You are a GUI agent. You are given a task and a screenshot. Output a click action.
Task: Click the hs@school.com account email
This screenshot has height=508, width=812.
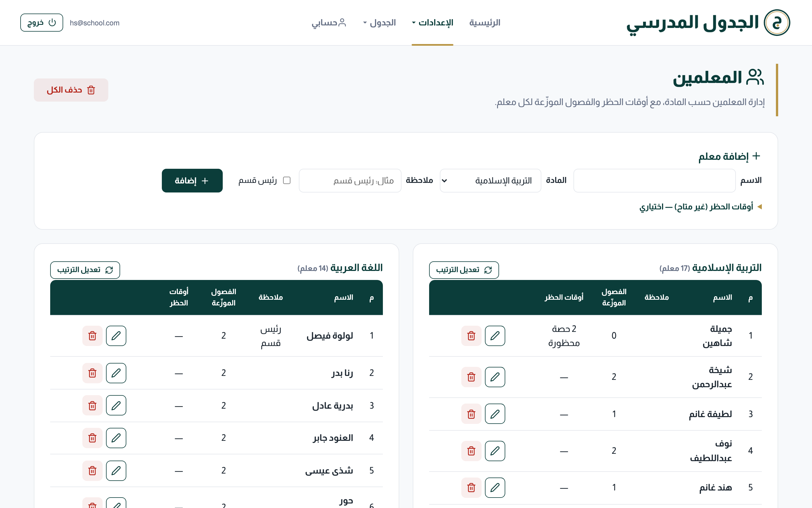95,23
